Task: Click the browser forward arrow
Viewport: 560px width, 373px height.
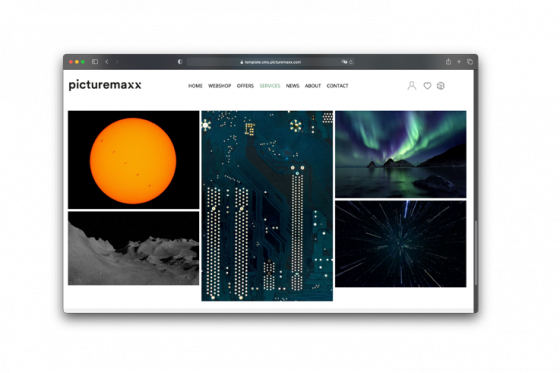Action: click(117, 62)
